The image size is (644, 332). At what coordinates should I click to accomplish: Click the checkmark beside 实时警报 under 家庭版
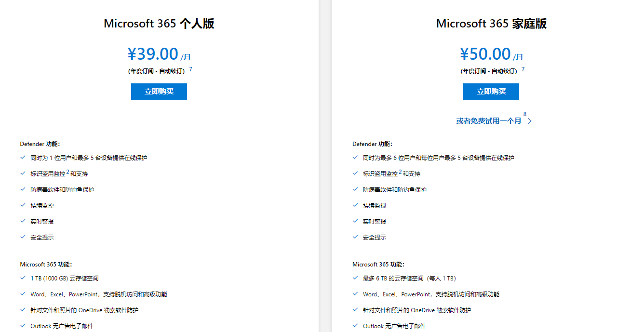[354, 221]
